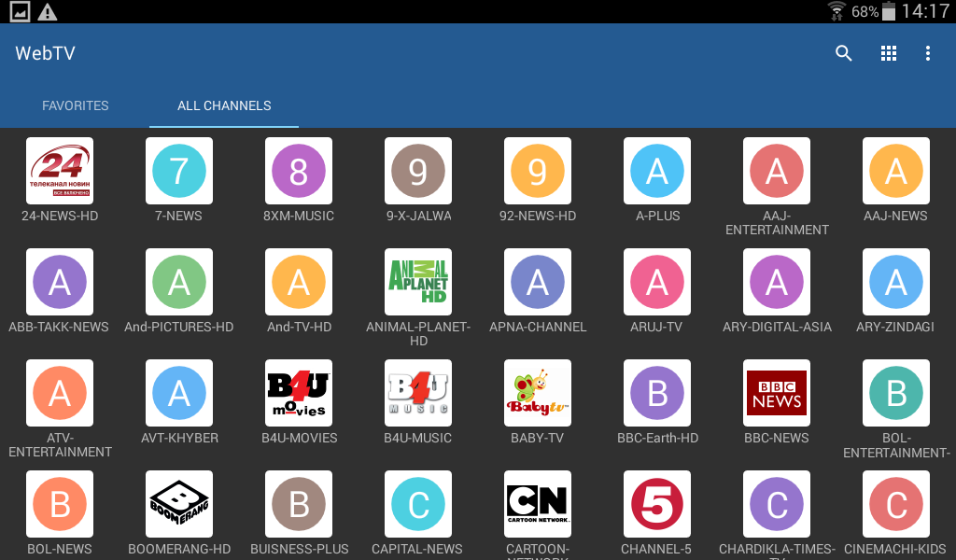Open the 9-X-JALWA channel icon
Viewport: 956px width, 560px height.
pos(418,171)
